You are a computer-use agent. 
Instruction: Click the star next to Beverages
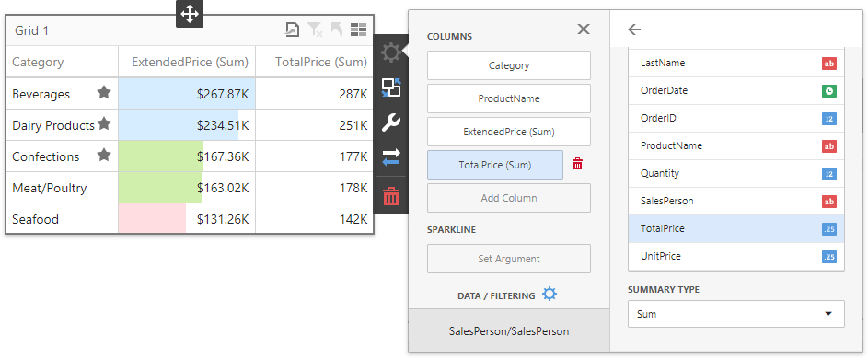pyautogui.click(x=104, y=93)
